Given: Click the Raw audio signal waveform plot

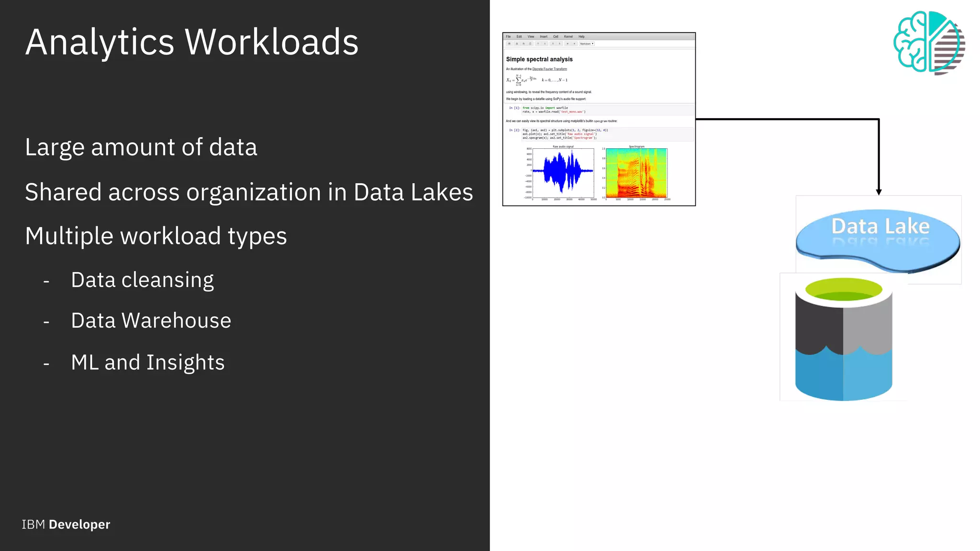Looking at the screenshot, I should click(x=563, y=173).
